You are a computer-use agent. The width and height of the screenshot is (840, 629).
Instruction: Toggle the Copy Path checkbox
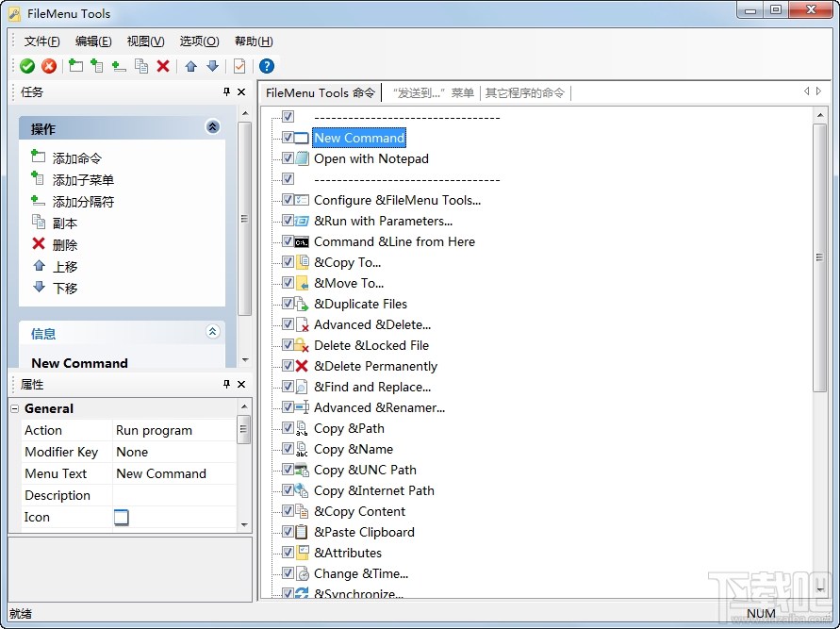(288, 427)
